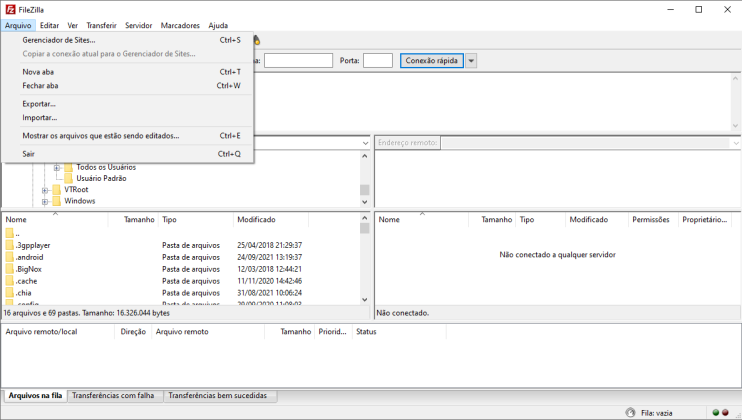The image size is (742, 420).
Task: Focus the Porta input field
Action: pyautogui.click(x=378, y=61)
